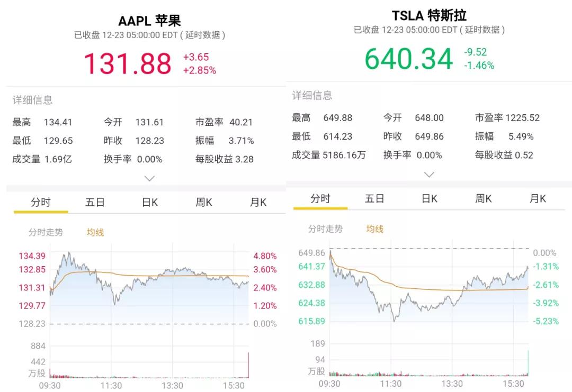
Task: Click the AAPL 苹果 stock title
Action: tap(149, 21)
